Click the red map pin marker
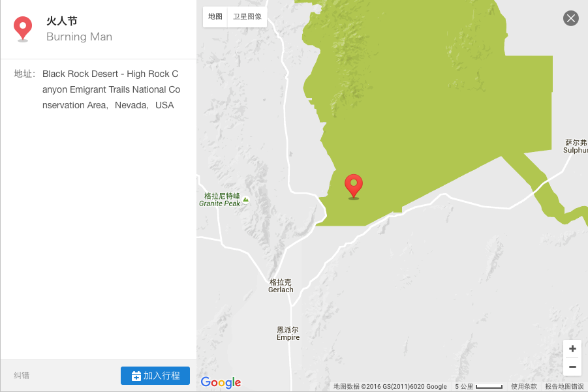588x392 pixels. [354, 187]
